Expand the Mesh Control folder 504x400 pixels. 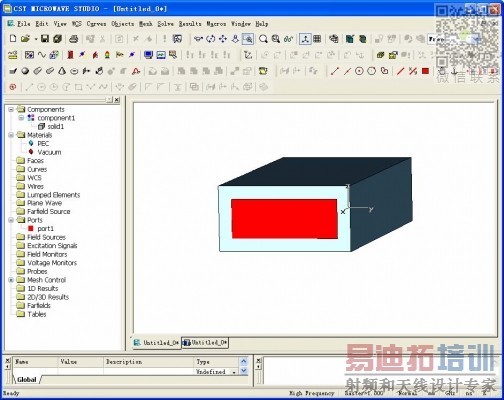(11, 280)
